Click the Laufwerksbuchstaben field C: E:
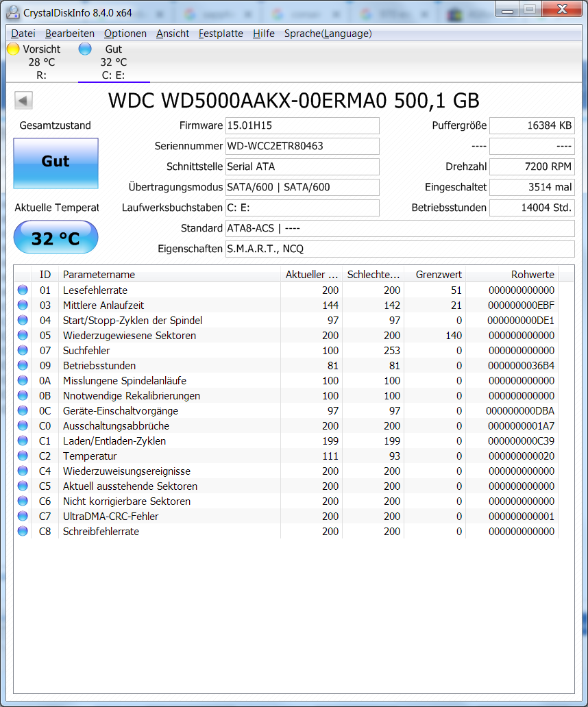The height and width of the screenshot is (707, 588). tap(302, 208)
